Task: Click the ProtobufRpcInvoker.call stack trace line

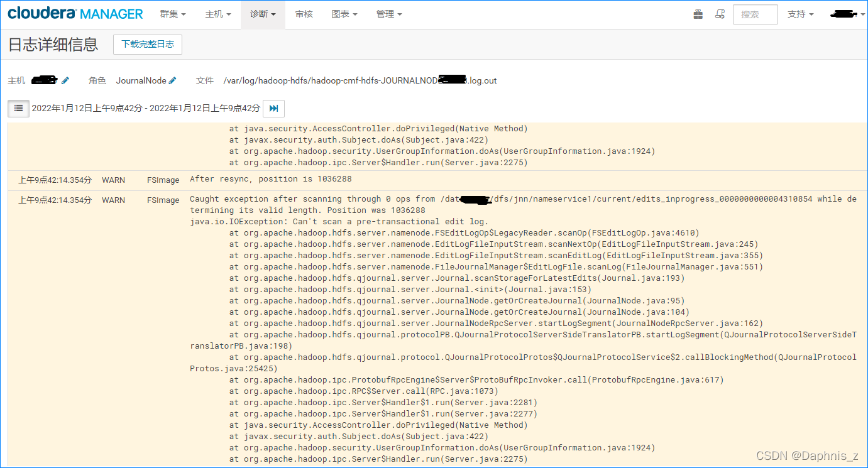Action: [476, 380]
